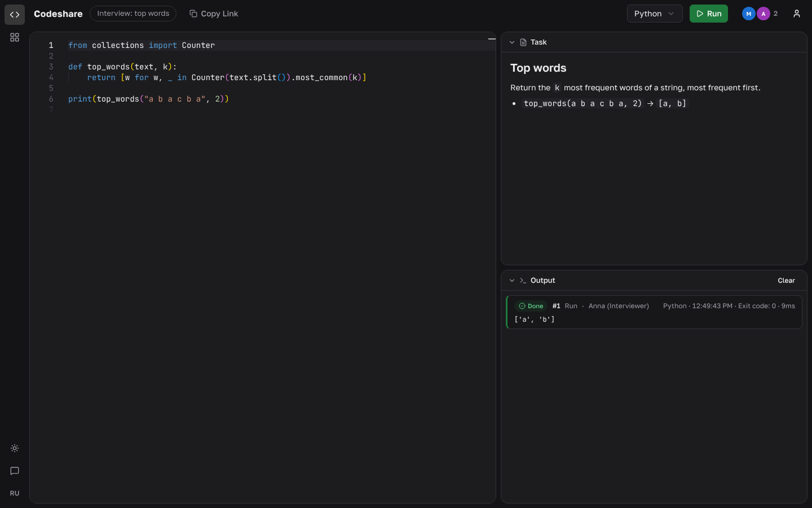Click the example 'top_words(a b a c b a, 2)'
Viewport: 812px width, 508px height.
(582, 103)
